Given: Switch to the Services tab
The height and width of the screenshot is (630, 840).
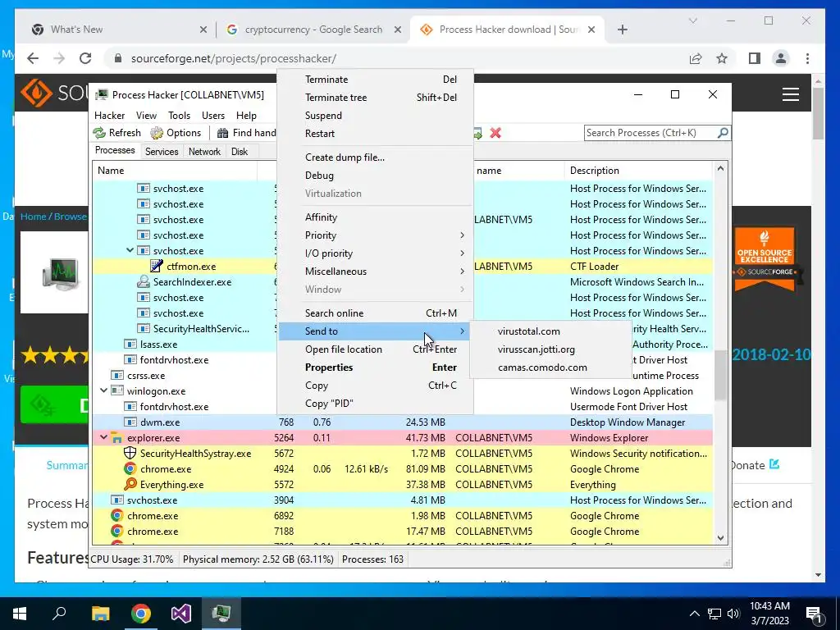Looking at the screenshot, I should pos(162,152).
